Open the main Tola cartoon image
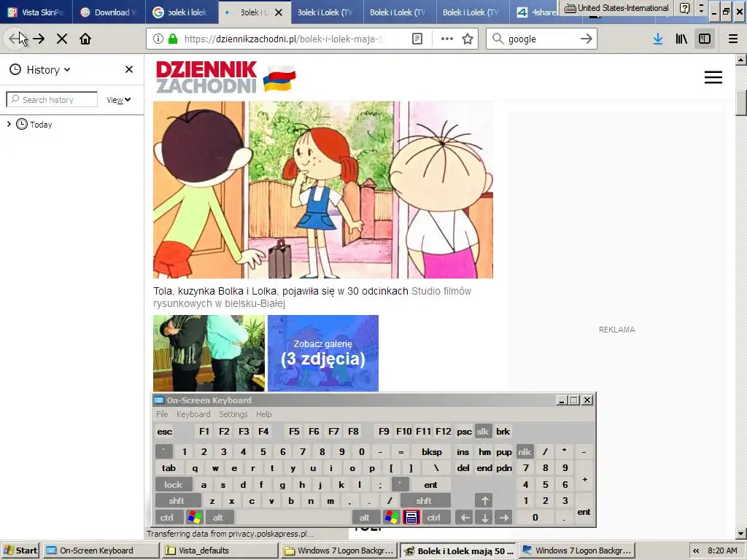This screenshot has height=560, width=747. coord(323,190)
